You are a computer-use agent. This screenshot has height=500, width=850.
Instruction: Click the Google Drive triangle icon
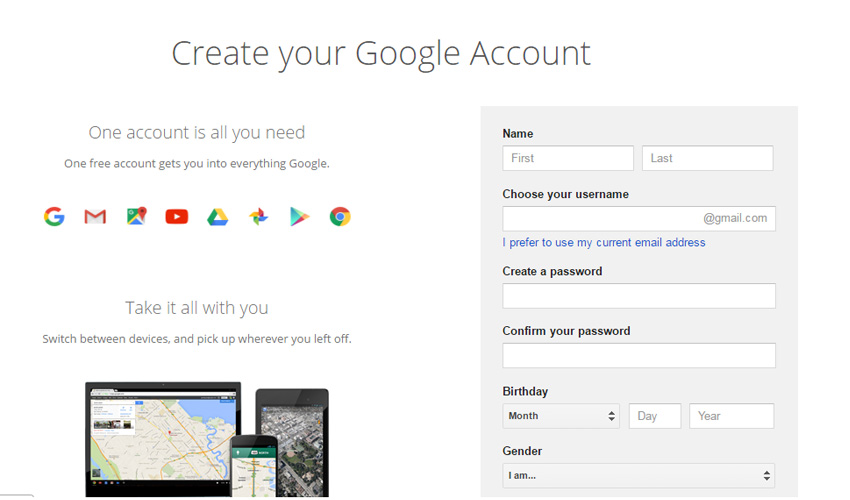[217, 217]
